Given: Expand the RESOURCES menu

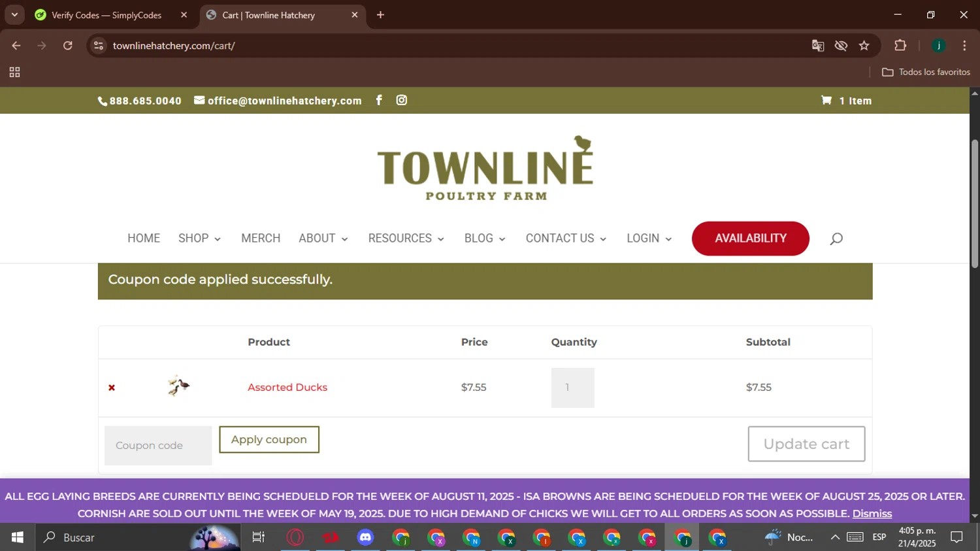Looking at the screenshot, I should click(x=406, y=239).
